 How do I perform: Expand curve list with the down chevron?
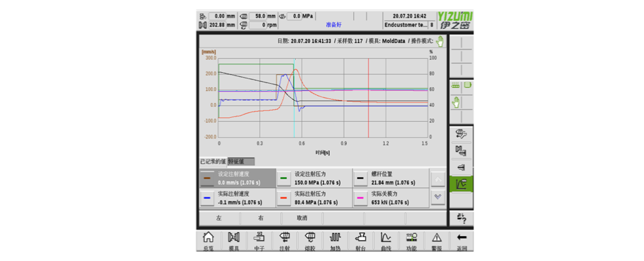439,197
